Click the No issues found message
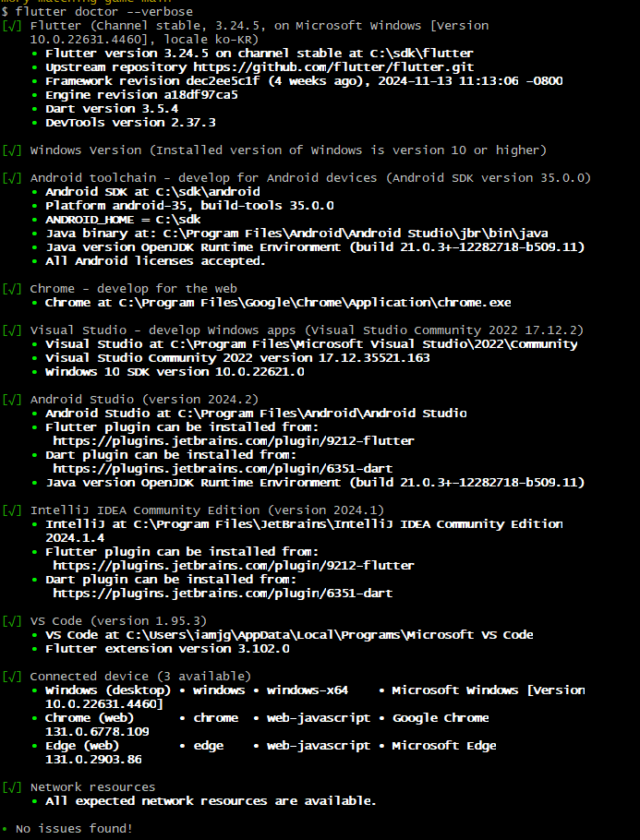 [74, 829]
